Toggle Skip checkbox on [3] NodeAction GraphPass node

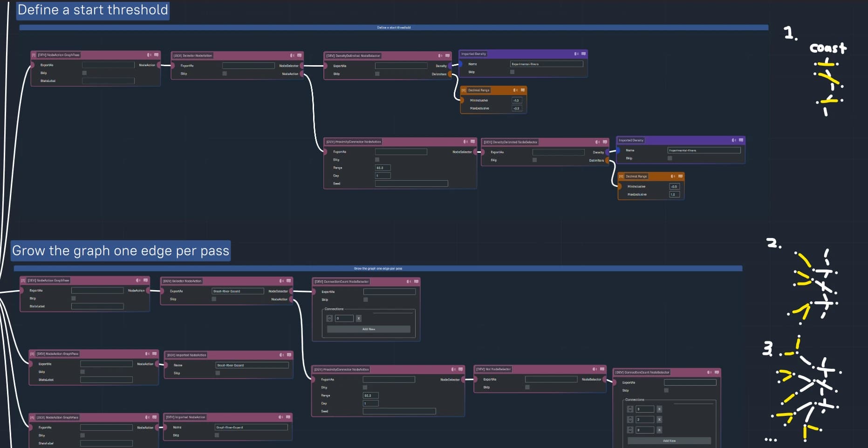(82, 372)
